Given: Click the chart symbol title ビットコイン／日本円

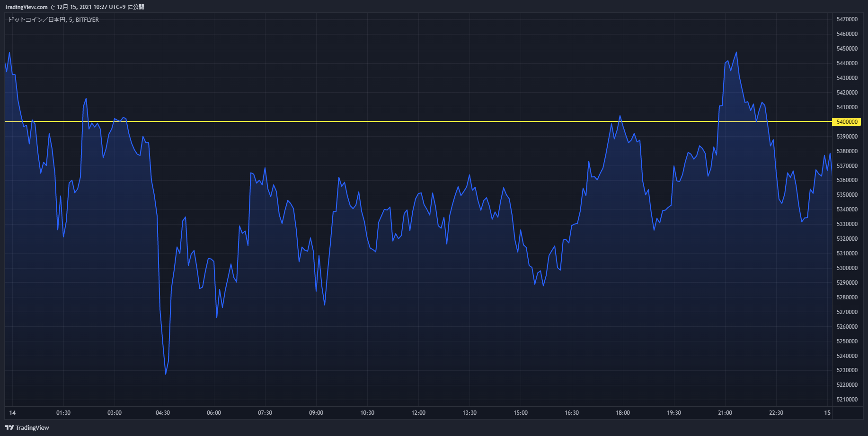Looking at the screenshot, I should (37, 20).
